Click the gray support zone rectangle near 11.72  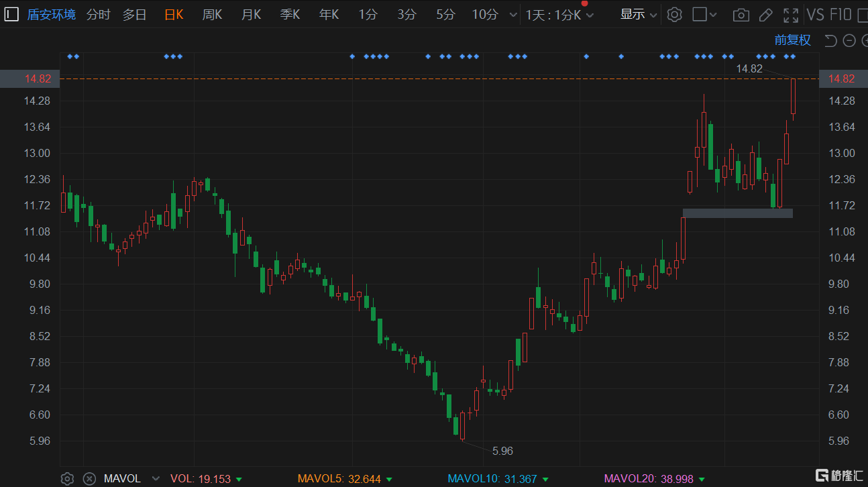738,213
